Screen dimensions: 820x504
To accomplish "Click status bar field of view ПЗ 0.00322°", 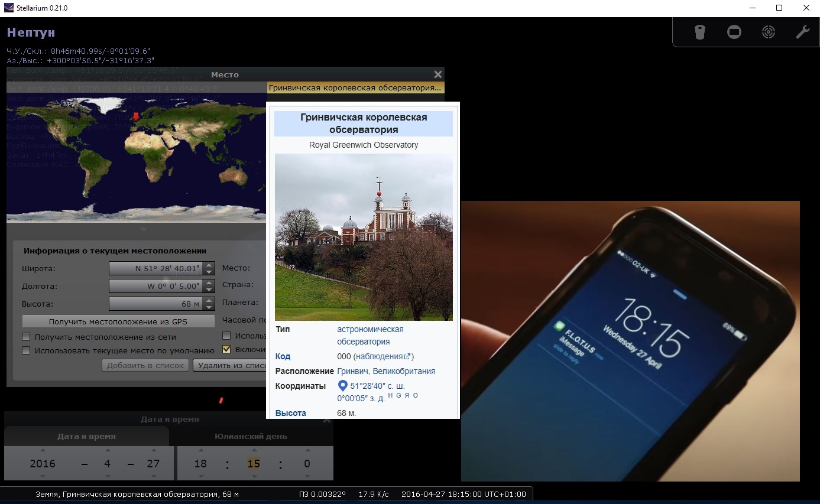I will pyautogui.click(x=322, y=494).
